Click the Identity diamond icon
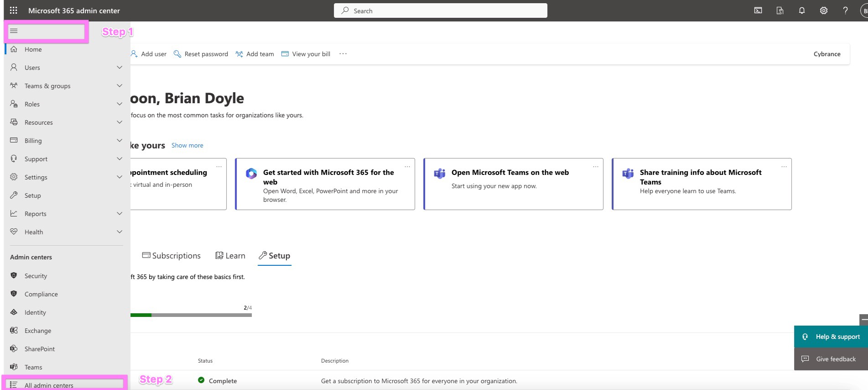 coord(14,312)
